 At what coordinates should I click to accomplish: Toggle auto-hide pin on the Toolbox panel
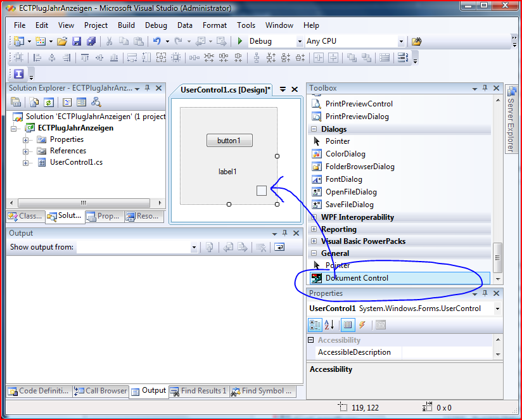pyautogui.click(x=485, y=88)
